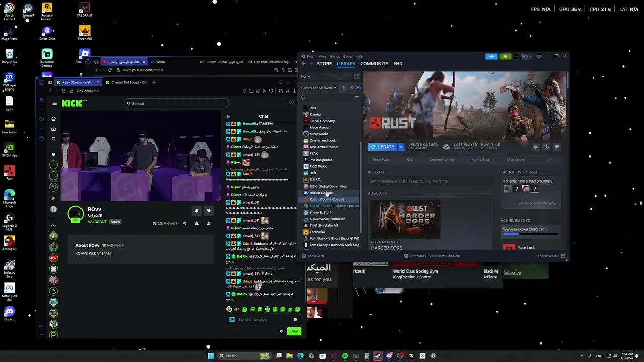Click the blue UPDATE button for Rust
Screen dimensions: 644x362
coord(383,147)
